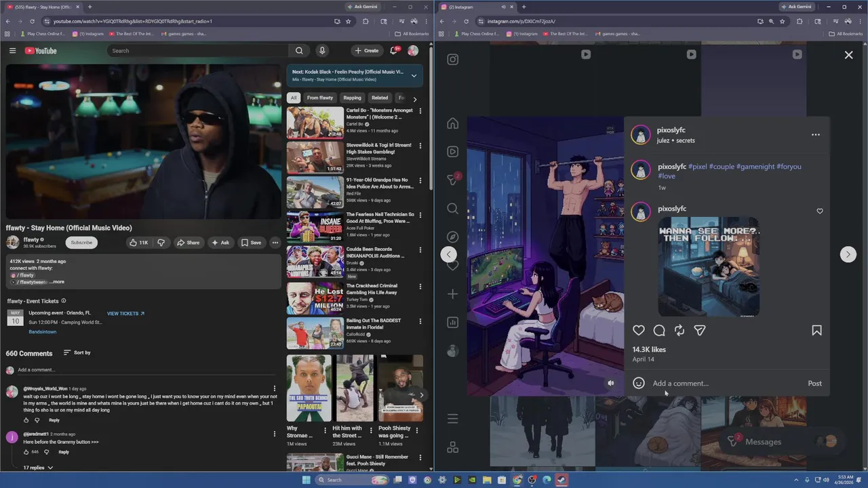Like the jaredmatt1 comment
The image size is (868, 488).
(26, 452)
